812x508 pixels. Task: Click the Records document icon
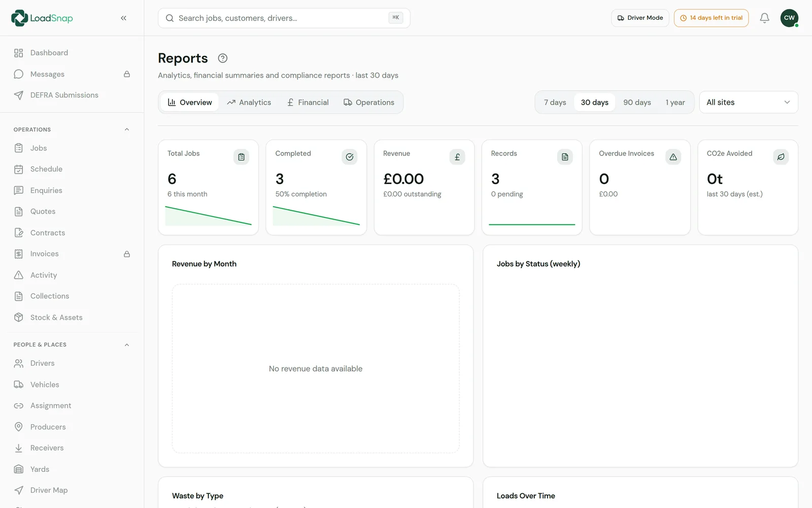pyautogui.click(x=565, y=157)
